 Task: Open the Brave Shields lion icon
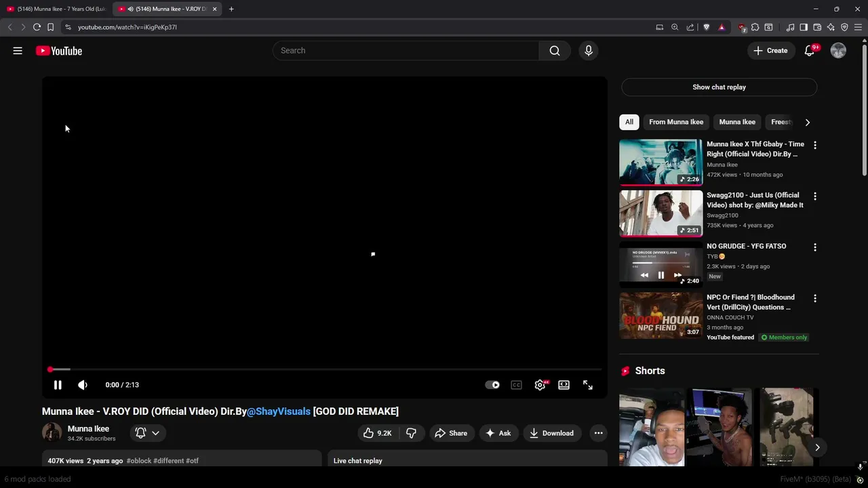tap(706, 27)
